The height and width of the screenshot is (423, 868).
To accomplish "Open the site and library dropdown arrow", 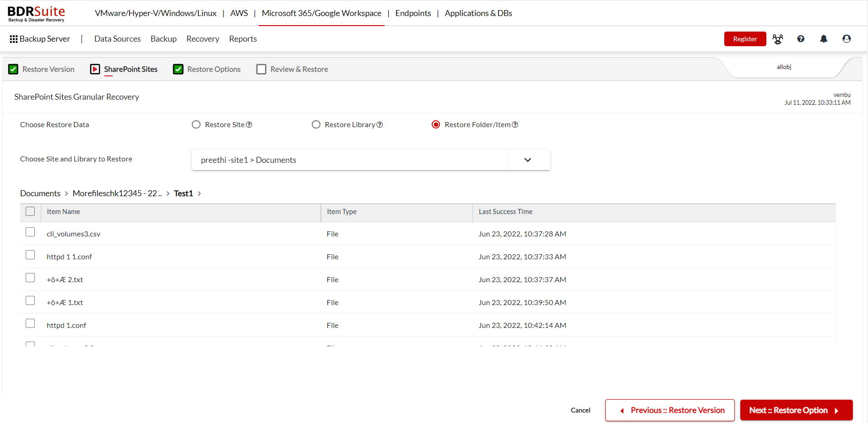I will pos(528,160).
